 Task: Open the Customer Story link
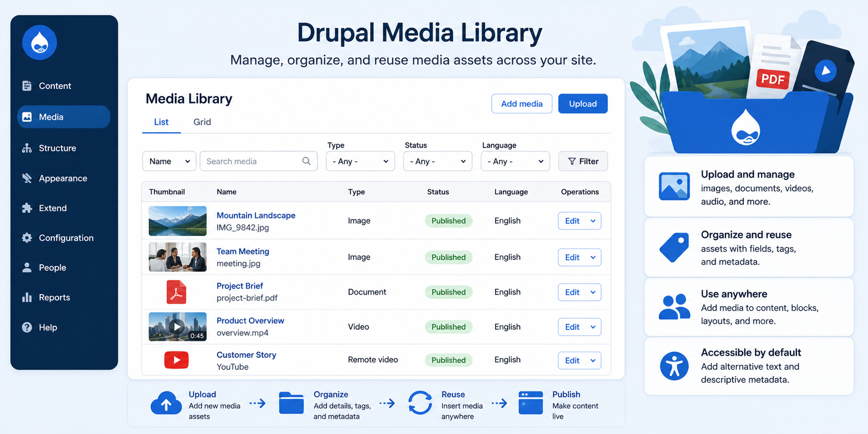click(246, 355)
